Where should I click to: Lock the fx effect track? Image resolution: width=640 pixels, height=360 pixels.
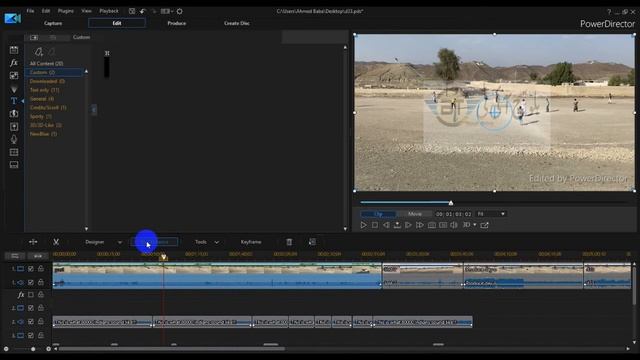point(41,294)
